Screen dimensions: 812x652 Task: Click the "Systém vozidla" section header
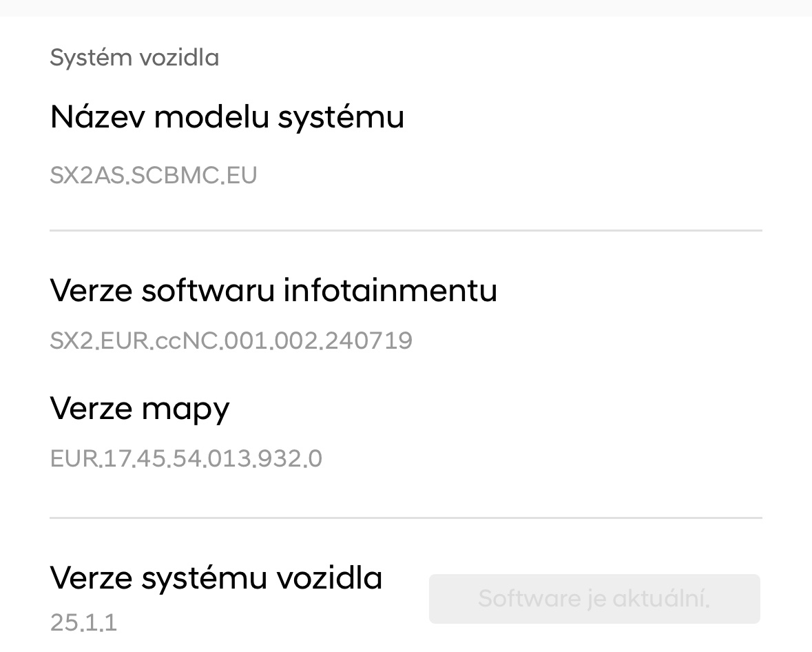(x=134, y=57)
